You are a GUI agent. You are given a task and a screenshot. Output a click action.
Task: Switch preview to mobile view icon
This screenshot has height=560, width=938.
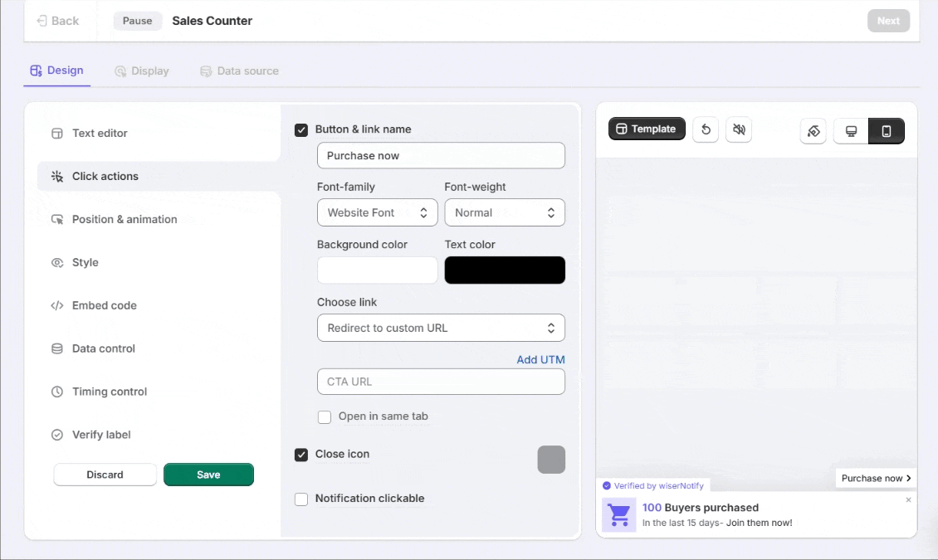point(886,131)
